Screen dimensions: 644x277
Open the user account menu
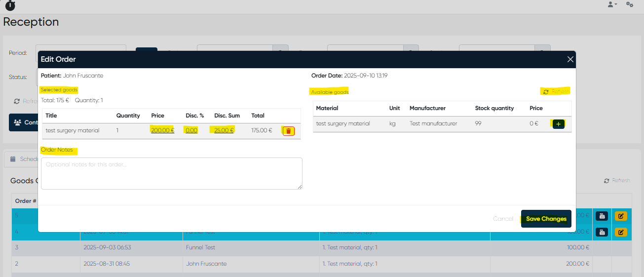612,4
